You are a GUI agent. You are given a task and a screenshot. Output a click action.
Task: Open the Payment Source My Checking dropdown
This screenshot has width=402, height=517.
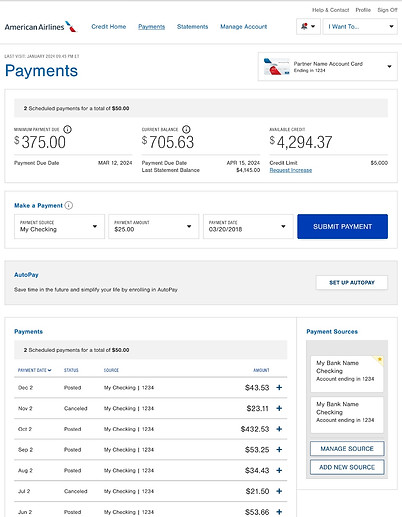(59, 226)
